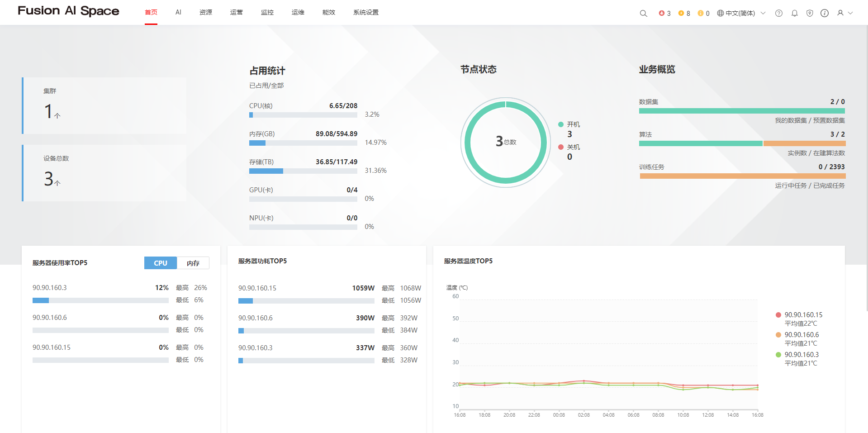
Task: Open the help icon
Action: 778,13
